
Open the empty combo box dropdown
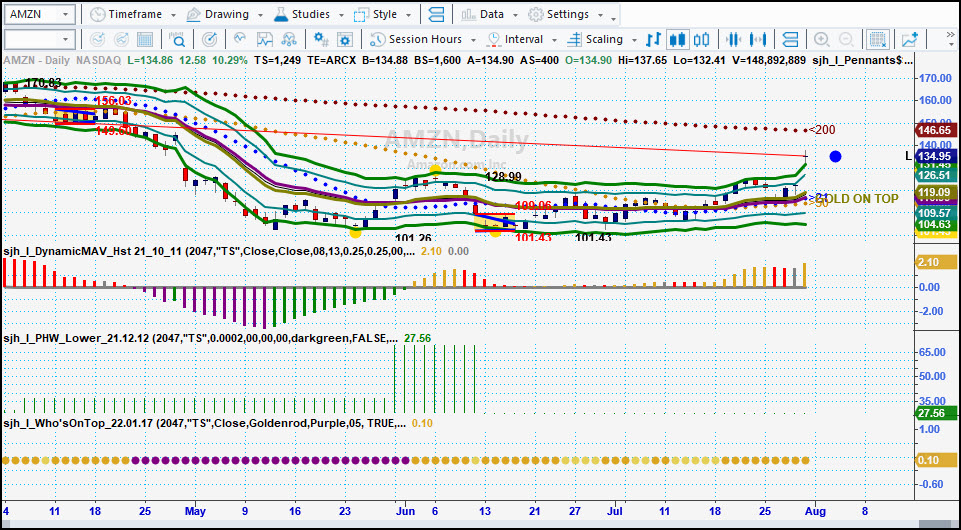pos(66,40)
